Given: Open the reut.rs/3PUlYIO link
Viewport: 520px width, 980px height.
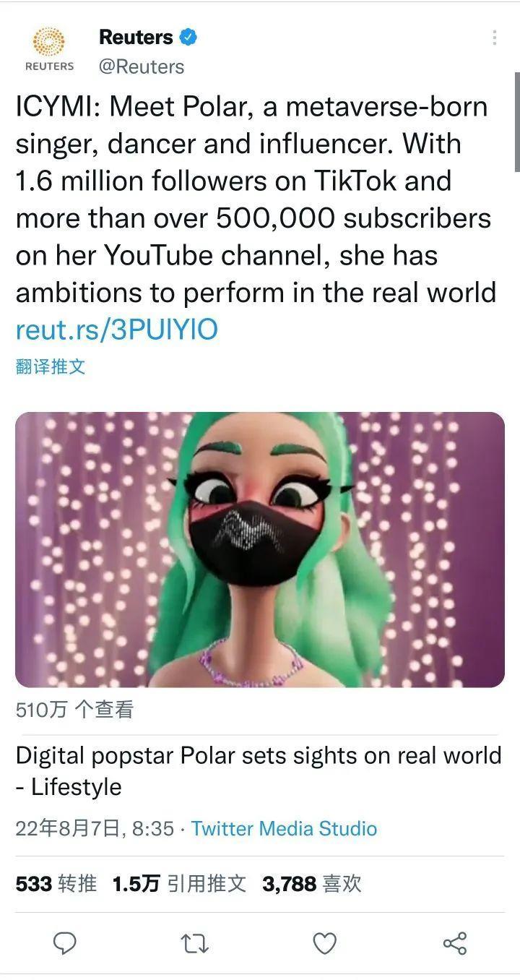Looking at the screenshot, I should [x=116, y=330].
